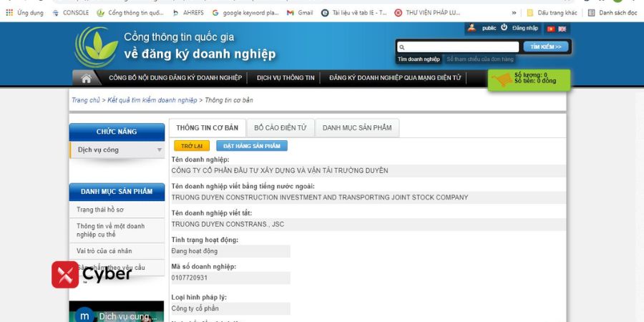Open the THƯ VIỆN PHÁP LUẬT bookmark
Viewport: 644px width, 322px height.
pyautogui.click(x=427, y=13)
